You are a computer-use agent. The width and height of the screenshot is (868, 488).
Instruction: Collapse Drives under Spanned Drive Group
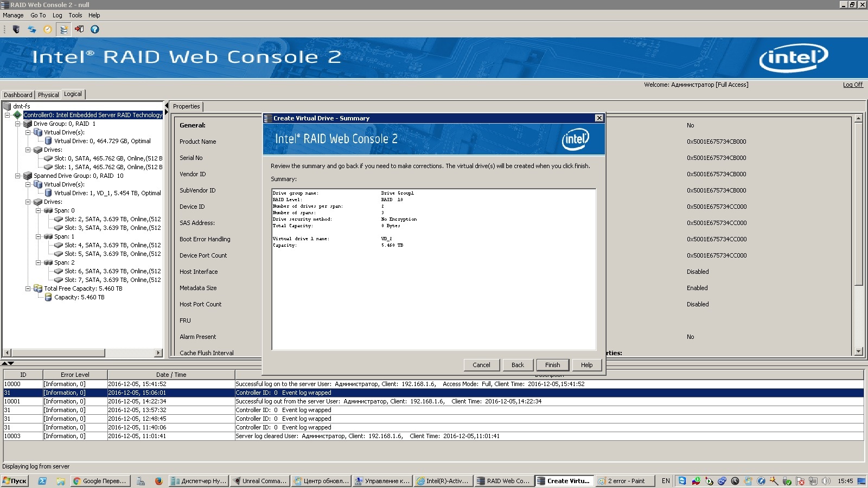(28, 202)
